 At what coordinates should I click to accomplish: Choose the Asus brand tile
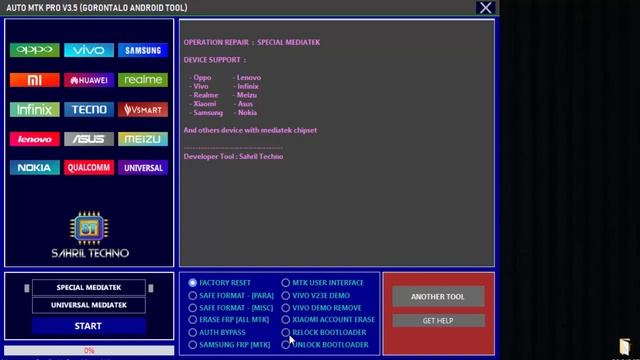pos(89,139)
